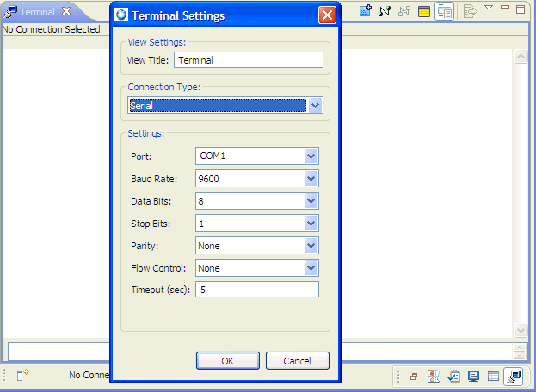Open the Console monitor fast view icon
Viewport: 536px width, 392px height.
coord(473,376)
